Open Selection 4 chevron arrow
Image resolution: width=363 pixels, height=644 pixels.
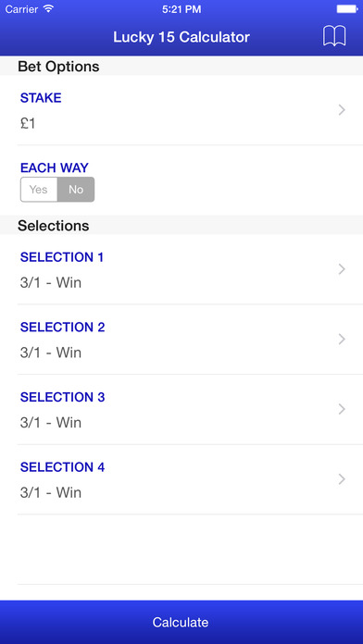point(341,479)
